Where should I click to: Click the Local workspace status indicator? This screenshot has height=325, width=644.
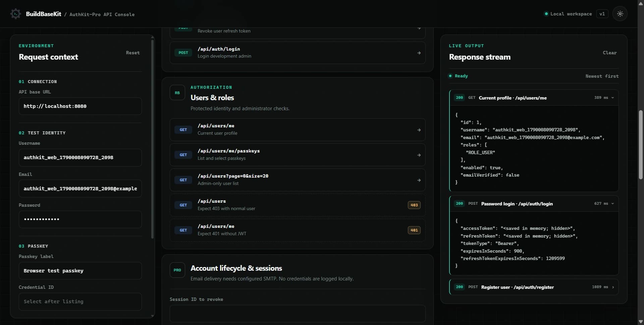pos(568,14)
